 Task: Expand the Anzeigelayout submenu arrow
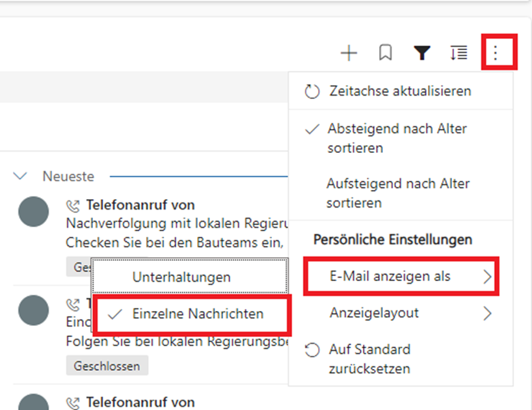487,314
